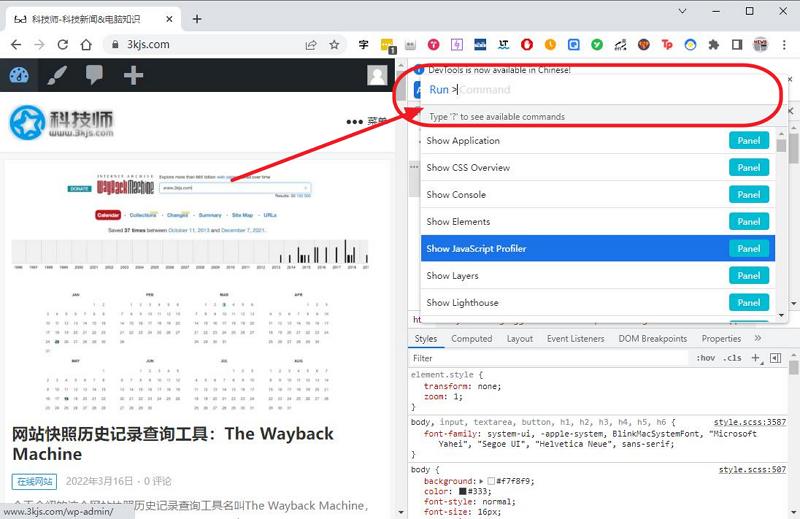Open the DOM Breakpoints tab
This screenshot has height=519, width=800.
pyautogui.click(x=653, y=339)
